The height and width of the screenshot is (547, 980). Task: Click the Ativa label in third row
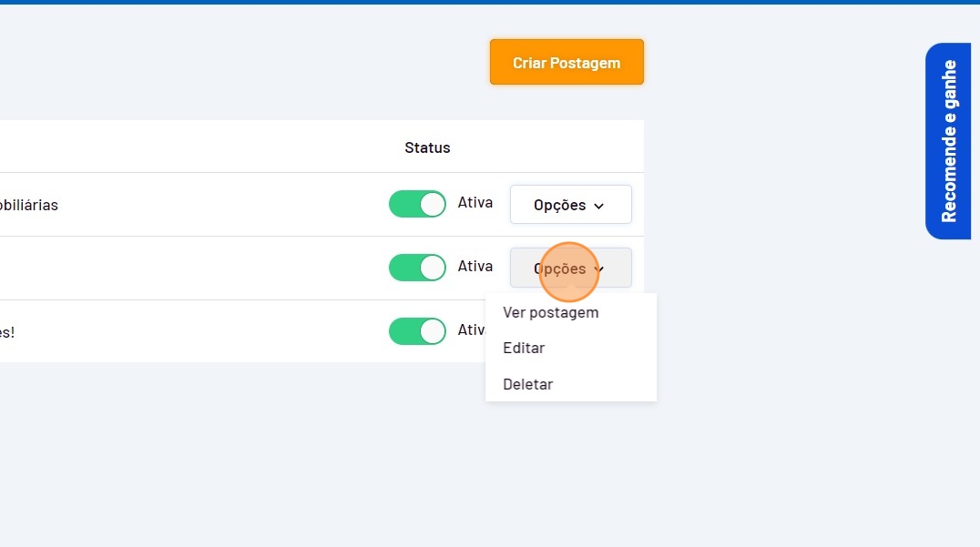click(470, 329)
